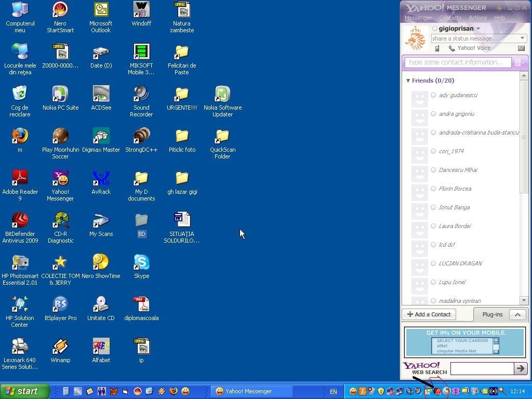This screenshot has height=399, width=532.
Task: Open the Help menu
Action: [499, 18]
